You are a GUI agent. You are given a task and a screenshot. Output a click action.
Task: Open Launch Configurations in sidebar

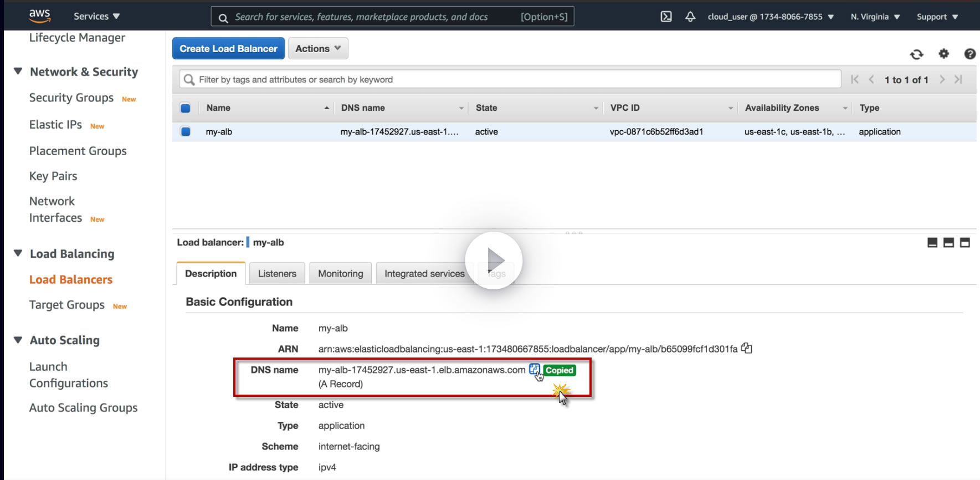(69, 375)
